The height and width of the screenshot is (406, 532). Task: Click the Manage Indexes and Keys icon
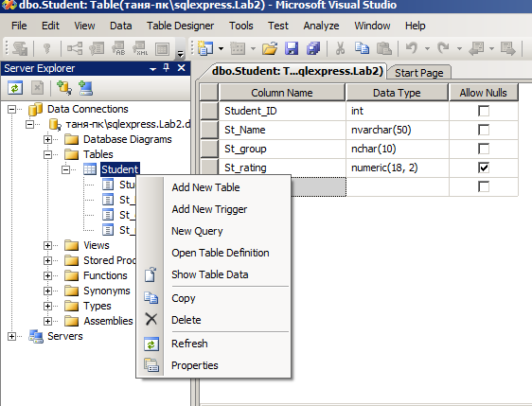(x=97, y=48)
